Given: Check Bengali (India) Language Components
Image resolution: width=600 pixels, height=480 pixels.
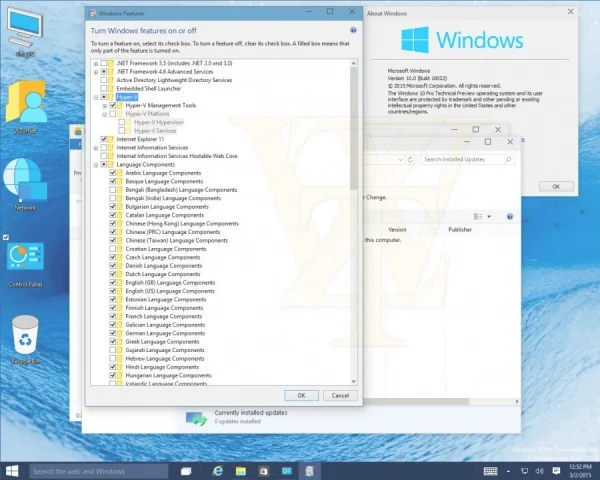Looking at the screenshot, I should tap(113, 198).
